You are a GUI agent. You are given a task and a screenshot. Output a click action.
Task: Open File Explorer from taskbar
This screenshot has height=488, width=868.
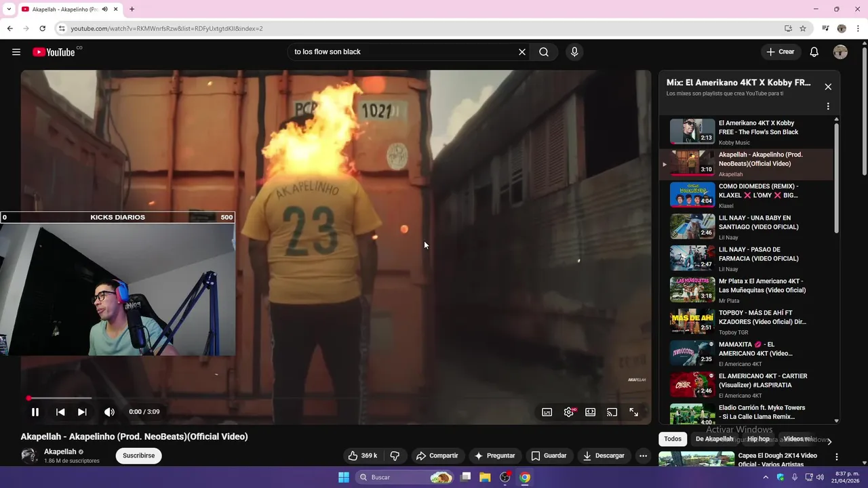485,477
